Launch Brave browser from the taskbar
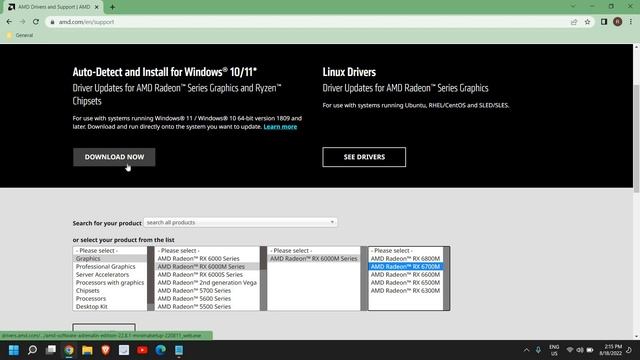640x360 pixels. [x=106, y=350]
